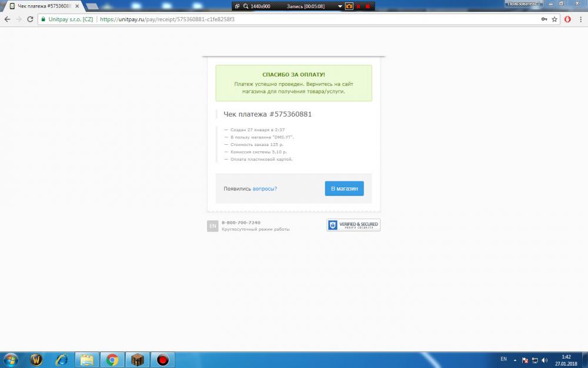Expand hidden system tray icons
The height and width of the screenshot is (368, 588).
tap(515, 360)
